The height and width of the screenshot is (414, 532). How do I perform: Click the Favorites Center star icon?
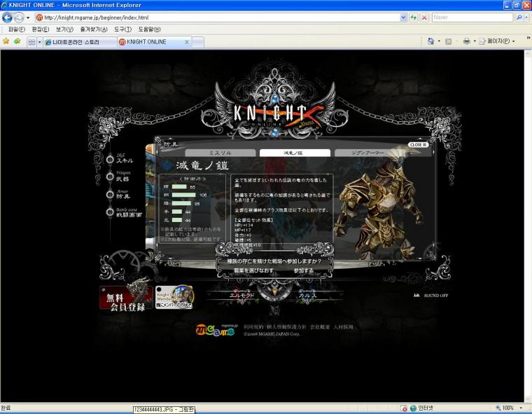(6, 41)
